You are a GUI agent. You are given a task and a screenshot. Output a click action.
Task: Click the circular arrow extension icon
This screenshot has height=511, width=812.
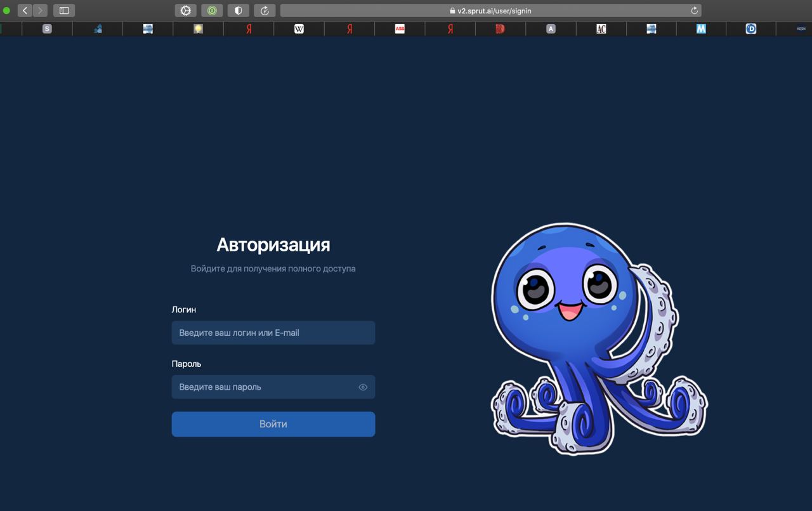click(265, 10)
